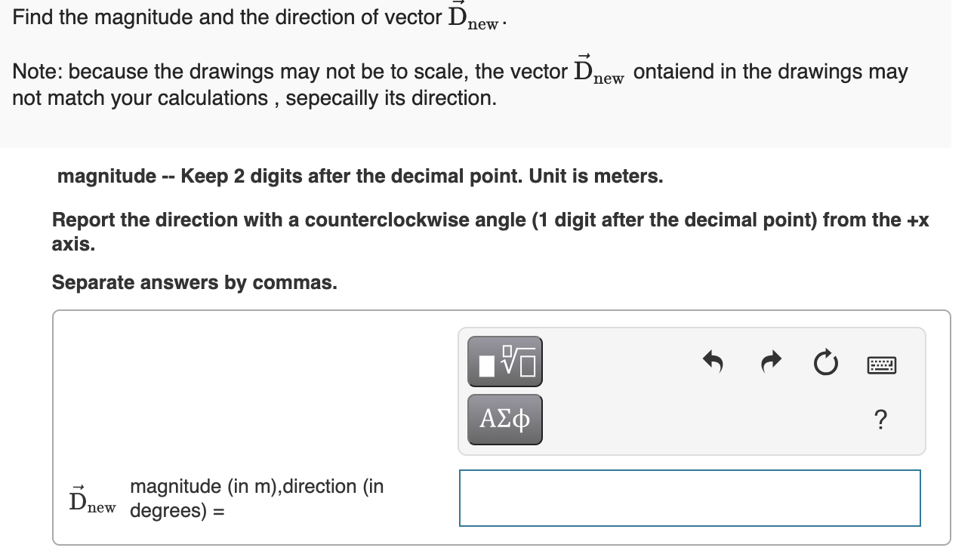Click the equation editor toolbar area
The width and height of the screenshot is (977, 560).
pyautogui.click(x=691, y=390)
